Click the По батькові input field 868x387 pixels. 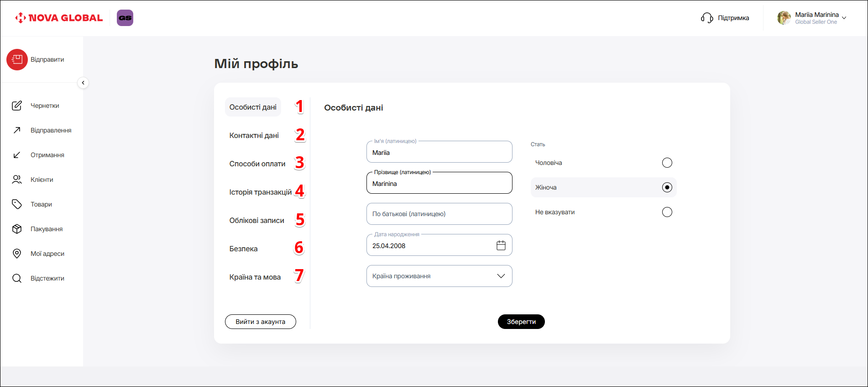point(439,214)
